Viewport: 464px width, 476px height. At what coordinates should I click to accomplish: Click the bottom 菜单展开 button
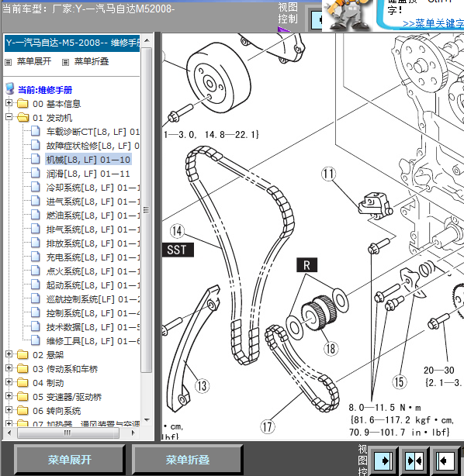[x=70, y=460]
